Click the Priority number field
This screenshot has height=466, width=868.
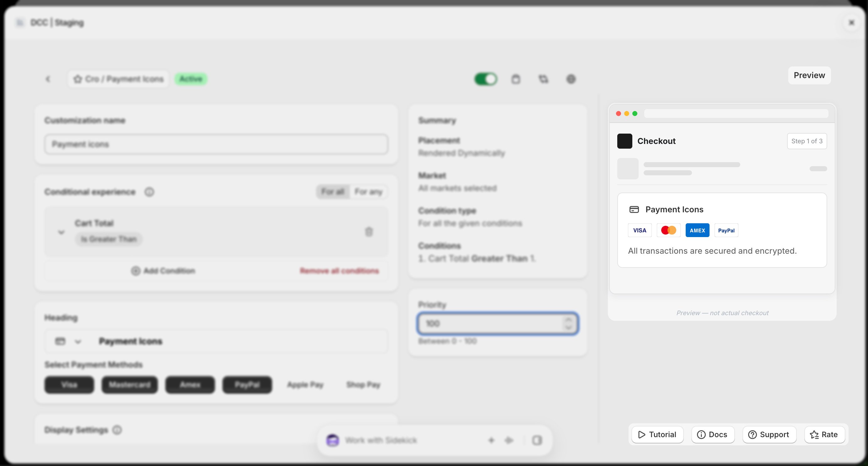point(498,324)
